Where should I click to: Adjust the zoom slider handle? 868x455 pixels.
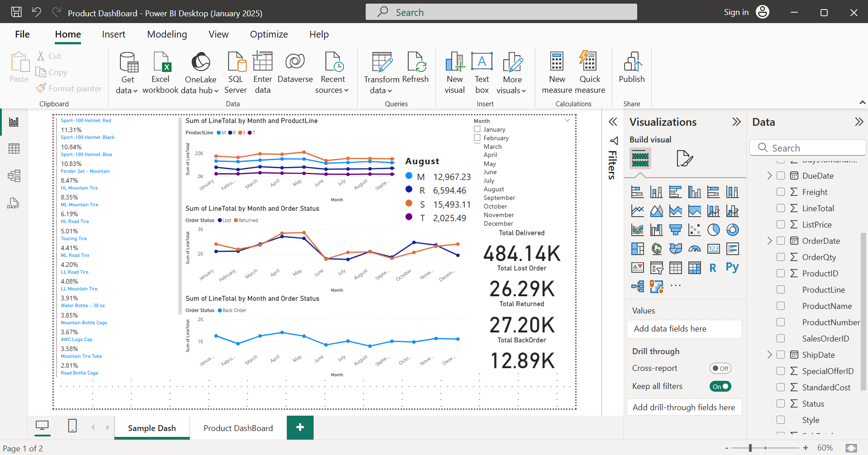(x=750, y=448)
